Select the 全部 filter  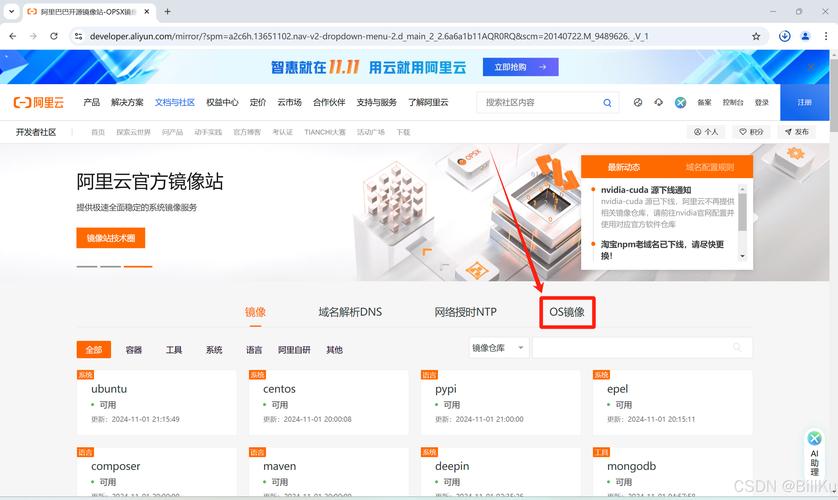(x=94, y=349)
